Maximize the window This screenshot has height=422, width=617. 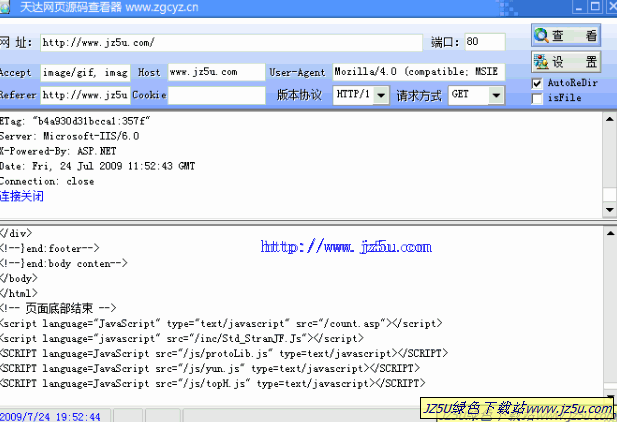point(595,7)
